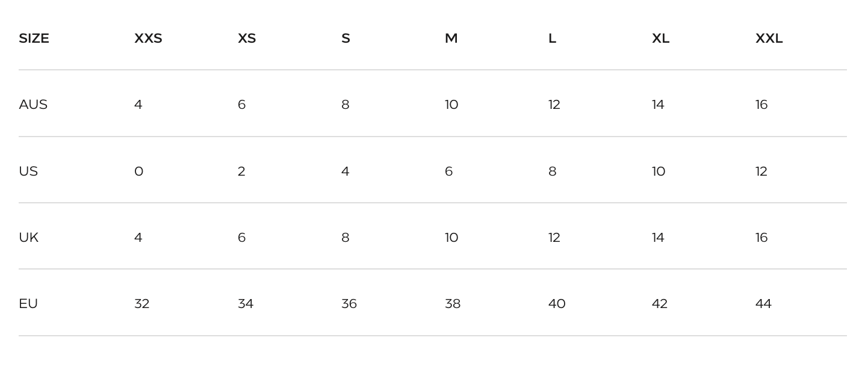The width and height of the screenshot is (868, 367).
Task: Click UK size 12 in L column
Action: click(x=554, y=238)
